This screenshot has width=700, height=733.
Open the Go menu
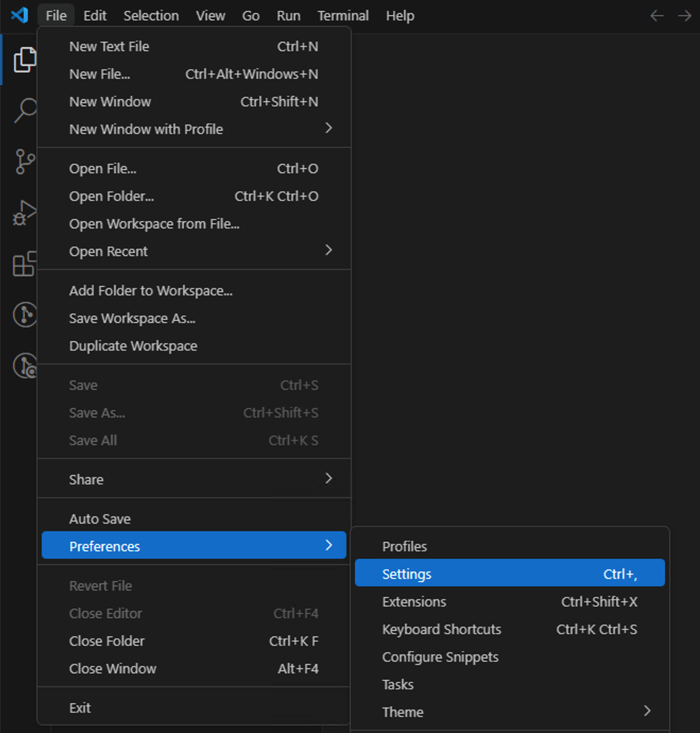coord(251,15)
